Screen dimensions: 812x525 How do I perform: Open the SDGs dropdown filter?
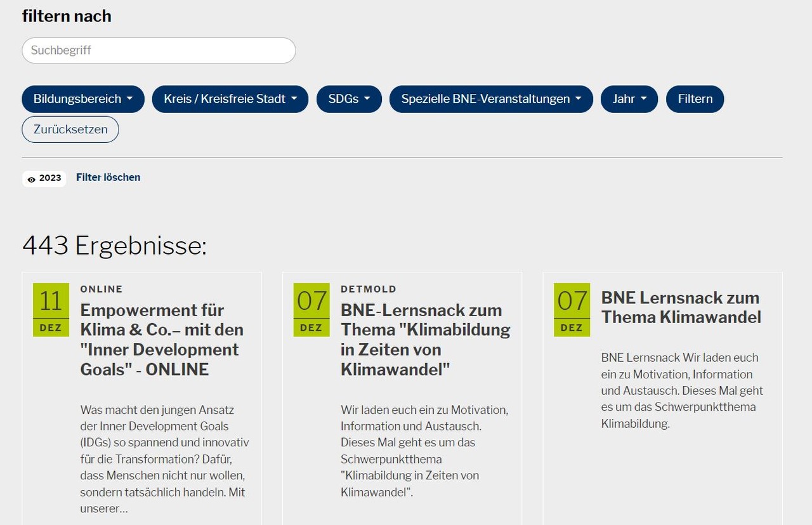[x=349, y=99]
